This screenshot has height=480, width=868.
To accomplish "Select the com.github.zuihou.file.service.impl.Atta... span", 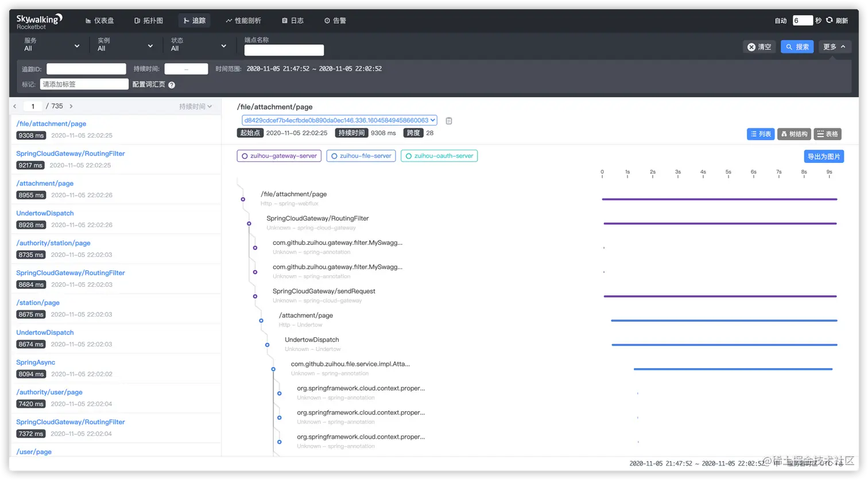I will (350, 368).
